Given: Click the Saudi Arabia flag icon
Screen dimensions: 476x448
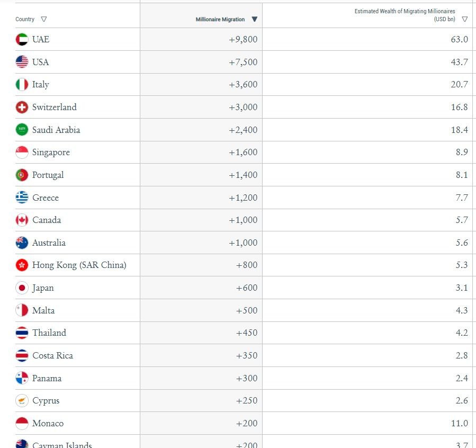Looking at the screenshot, I should (22, 130).
